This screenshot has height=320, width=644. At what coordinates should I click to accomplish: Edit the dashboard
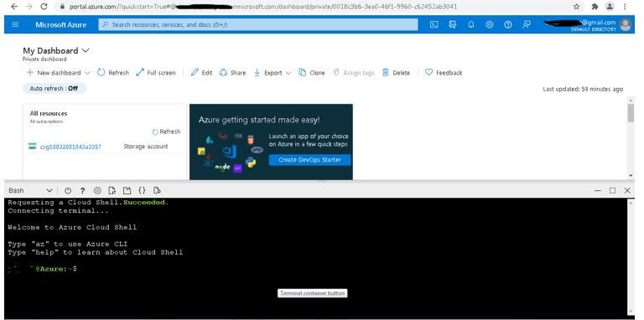[201, 73]
